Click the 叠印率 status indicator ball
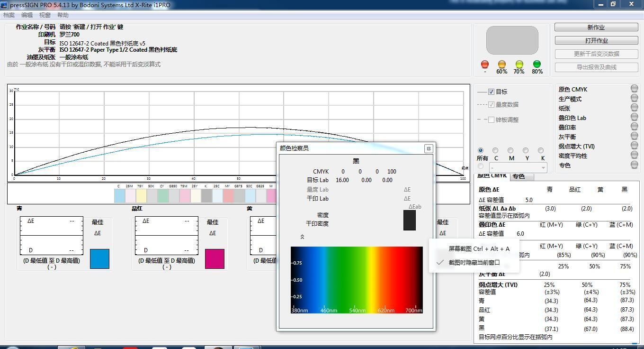The height and width of the screenshot is (349, 644). pyautogui.click(x=634, y=126)
